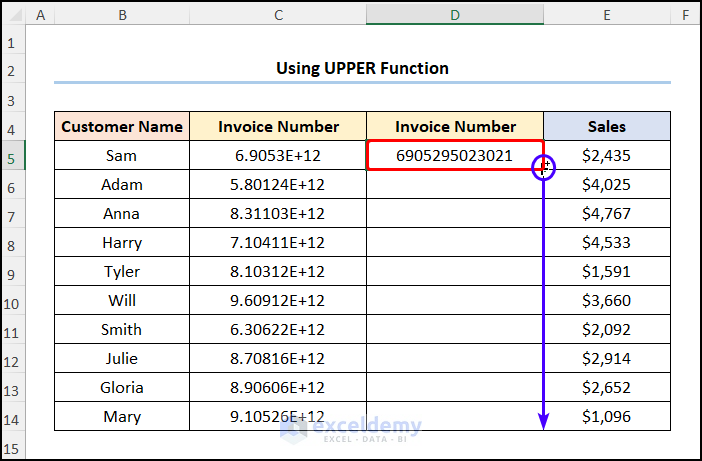The height and width of the screenshot is (461, 702).
Task: Select row header 12
Action: 13,360
